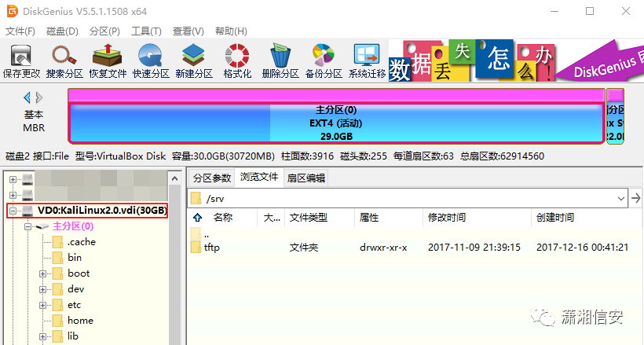
Task: Select Delete Partition (删除分区) icon
Action: click(280, 61)
